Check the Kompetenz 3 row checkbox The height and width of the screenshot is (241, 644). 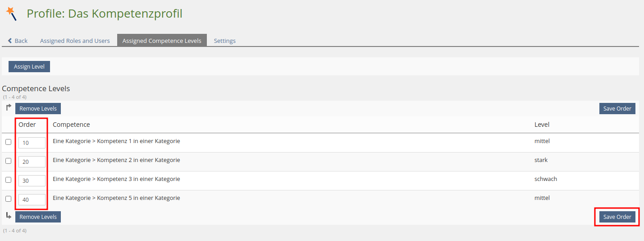pyautogui.click(x=8, y=180)
